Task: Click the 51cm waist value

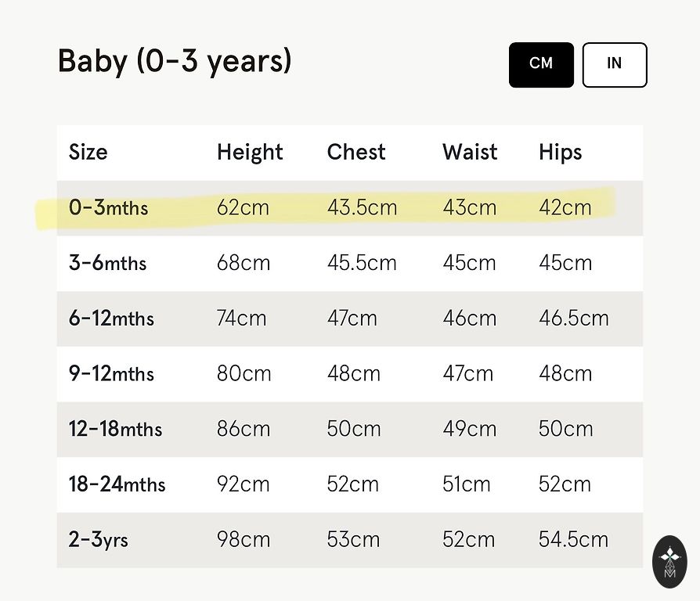Action: click(x=467, y=484)
